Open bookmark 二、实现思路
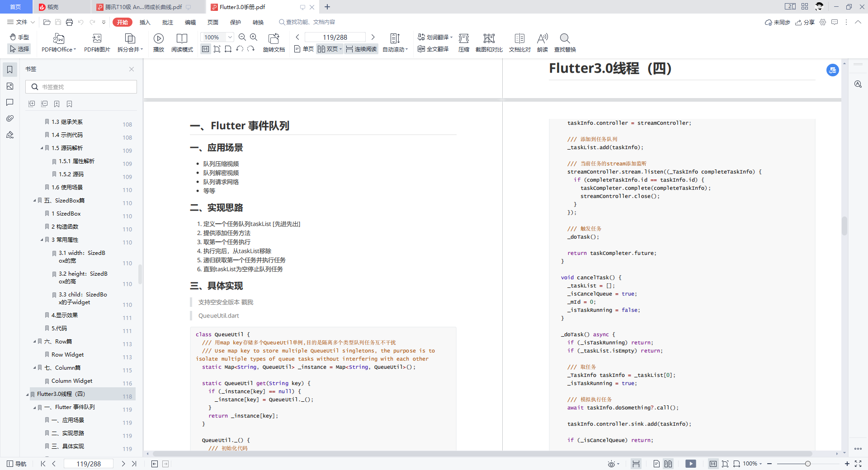The width and height of the screenshot is (868, 470). tap(68, 433)
